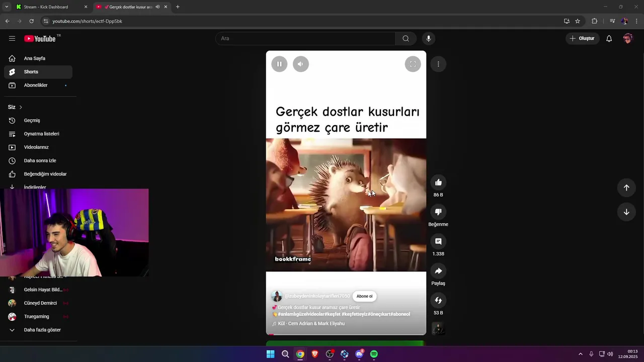Open Discord from the taskbar
This screenshot has height=362, width=644.
359,354
